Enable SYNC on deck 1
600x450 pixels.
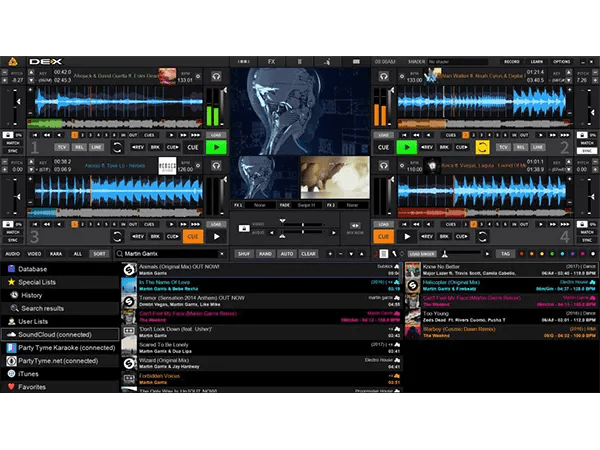coord(13,151)
